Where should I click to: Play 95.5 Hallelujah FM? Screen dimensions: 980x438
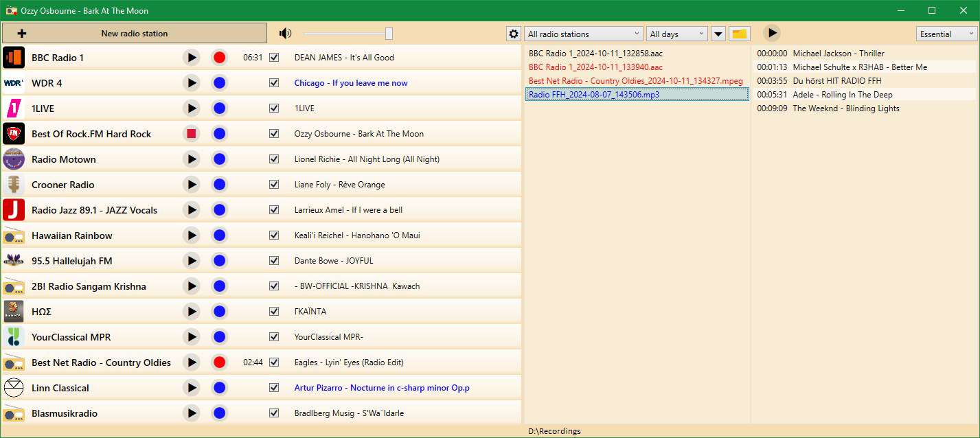click(x=192, y=261)
